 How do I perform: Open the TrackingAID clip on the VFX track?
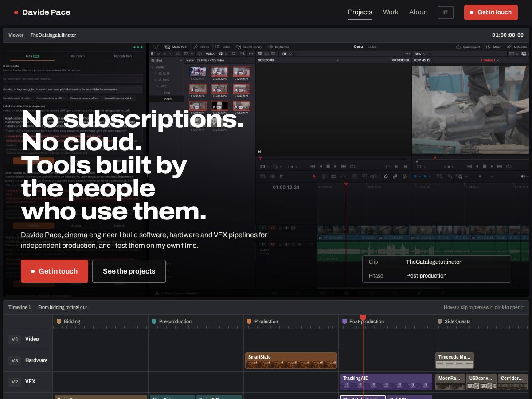tap(386, 382)
